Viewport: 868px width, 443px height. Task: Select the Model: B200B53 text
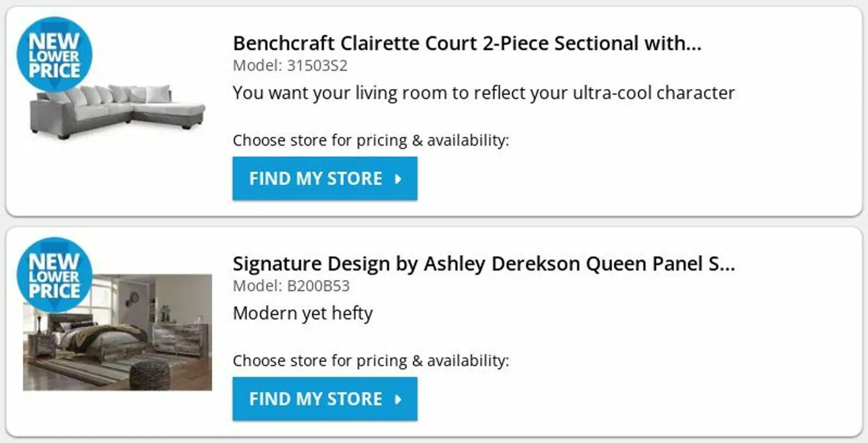(291, 286)
